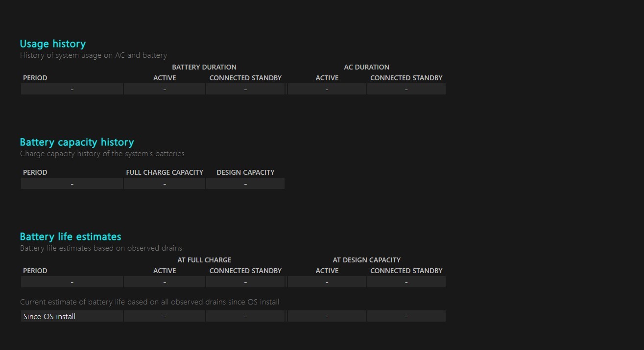The image size is (644, 350).
Task: Select dash cell under BATTERY DURATION CONNECTED STANDBY
Action: [x=245, y=89]
